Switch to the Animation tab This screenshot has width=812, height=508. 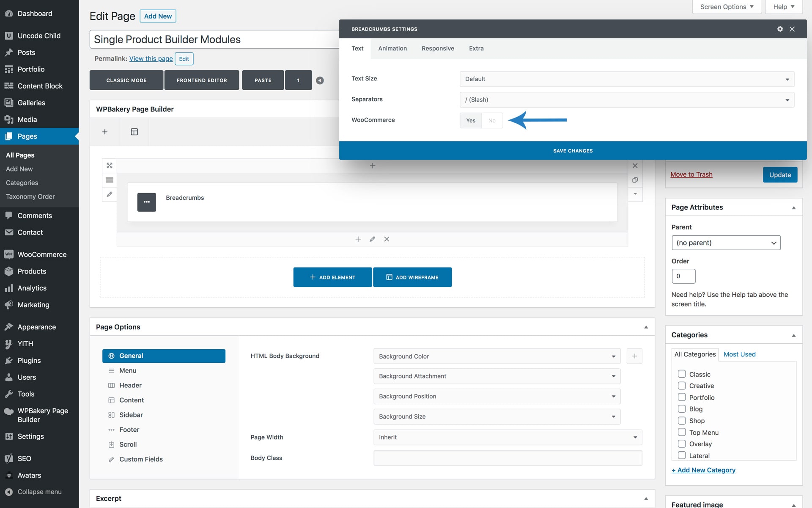point(392,49)
